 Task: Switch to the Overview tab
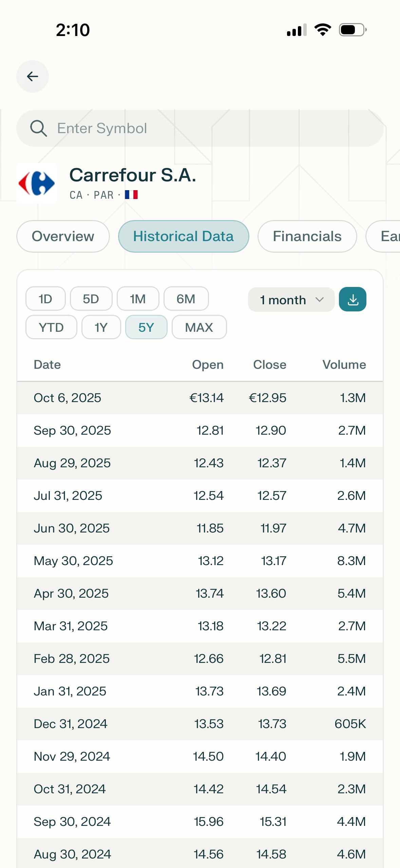coord(63,236)
